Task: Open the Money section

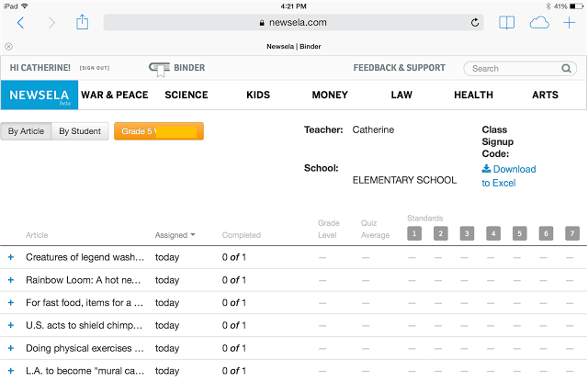Action: 330,95
